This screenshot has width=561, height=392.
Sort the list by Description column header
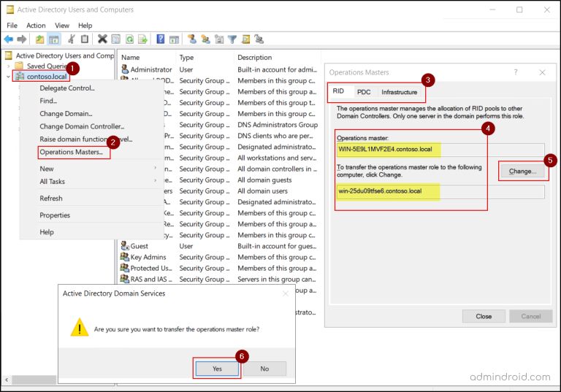[278, 58]
